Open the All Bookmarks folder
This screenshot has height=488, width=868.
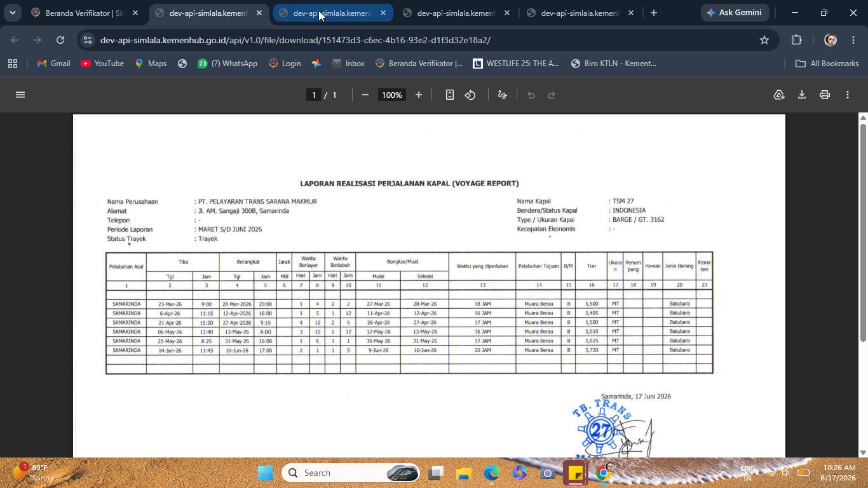point(827,64)
